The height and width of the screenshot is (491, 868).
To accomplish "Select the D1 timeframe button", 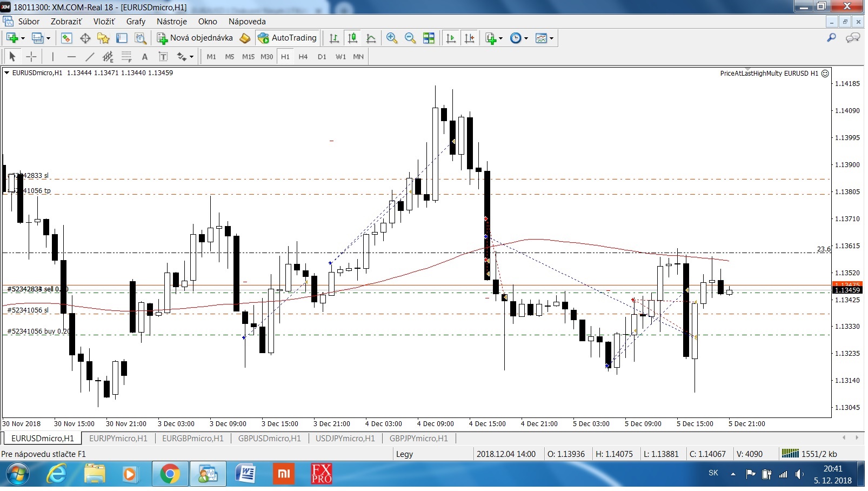I will pos(322,56).
